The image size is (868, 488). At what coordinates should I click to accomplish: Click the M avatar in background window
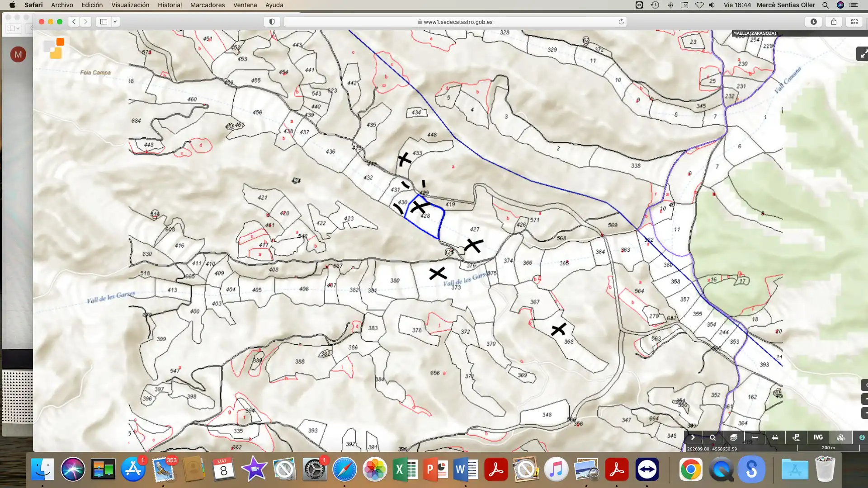pos(18,55)
